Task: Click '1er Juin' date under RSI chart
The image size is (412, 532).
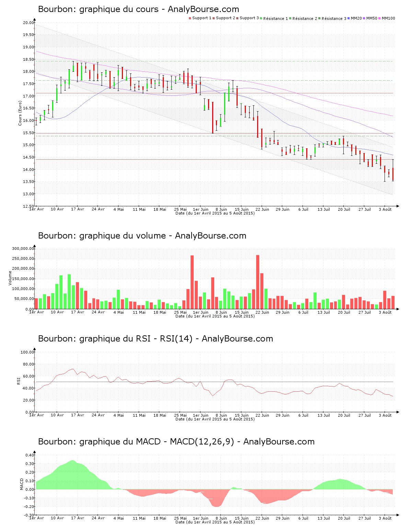Action: coord(201,415)
